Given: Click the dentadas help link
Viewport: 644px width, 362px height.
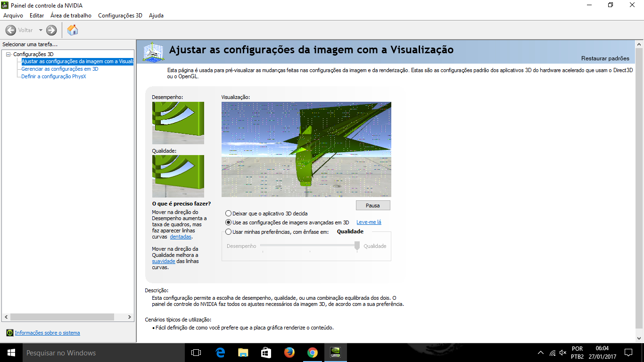Looking at the screenshot, I should [181, 237].
